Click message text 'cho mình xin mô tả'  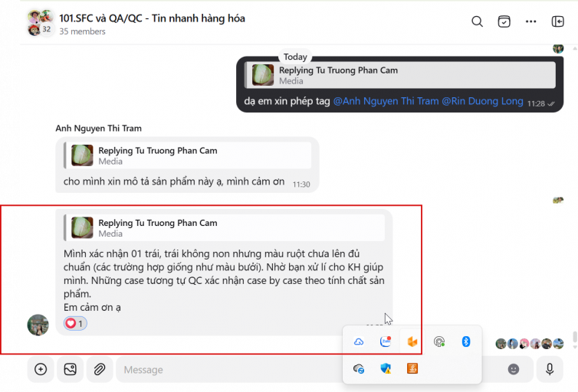173,181
